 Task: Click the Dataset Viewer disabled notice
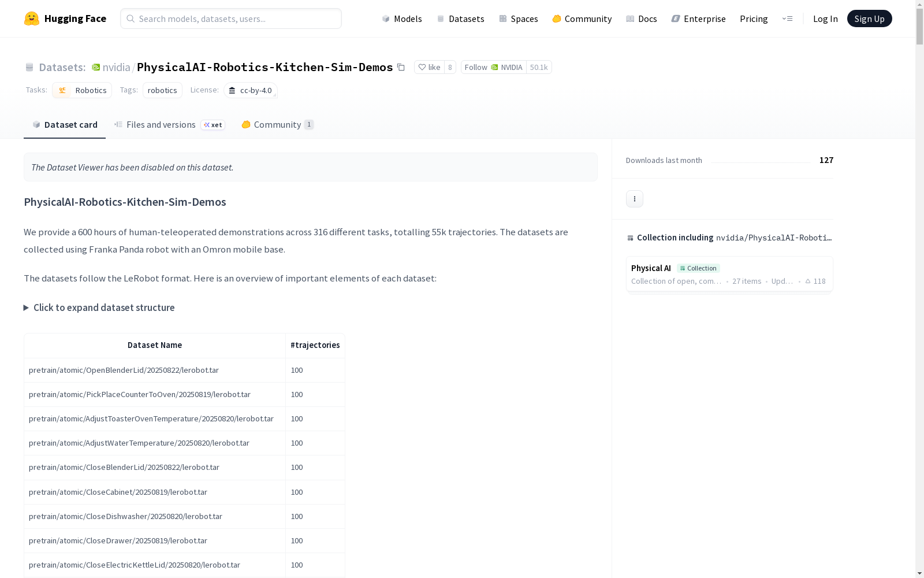311,167
